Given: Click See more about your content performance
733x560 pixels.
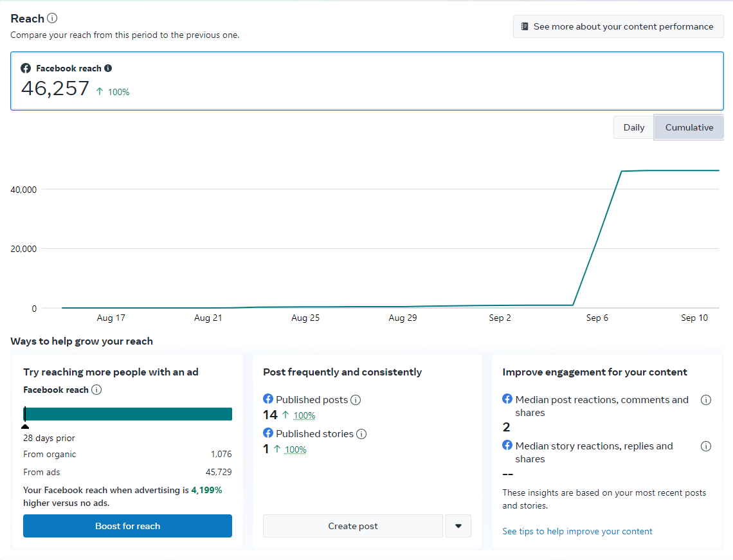Looking at the screenshot, I should pos(618,27).
